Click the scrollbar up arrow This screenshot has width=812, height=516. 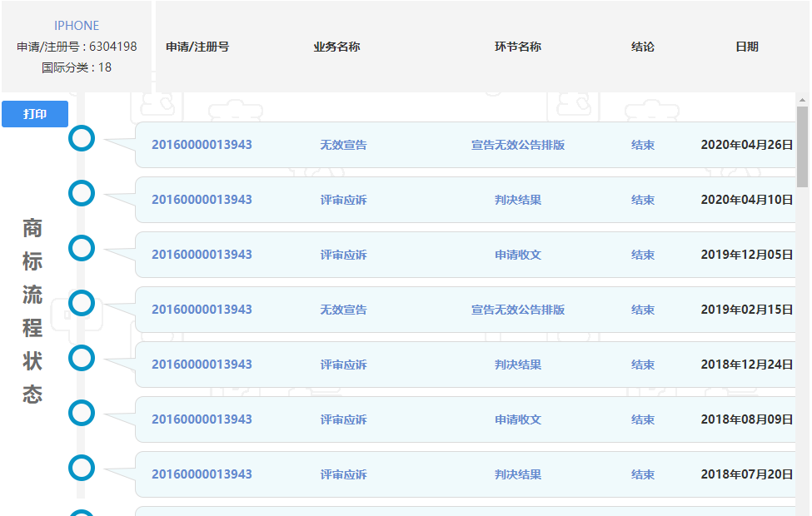(x=802, y=100)
